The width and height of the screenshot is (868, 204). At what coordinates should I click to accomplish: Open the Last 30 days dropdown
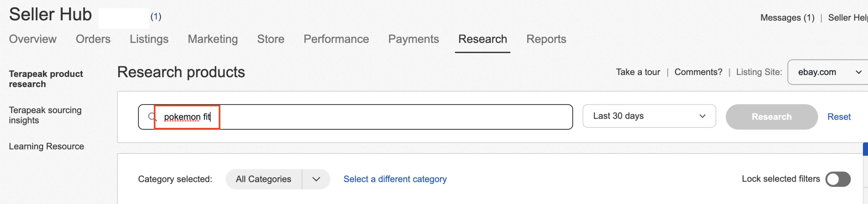point(649,116)
